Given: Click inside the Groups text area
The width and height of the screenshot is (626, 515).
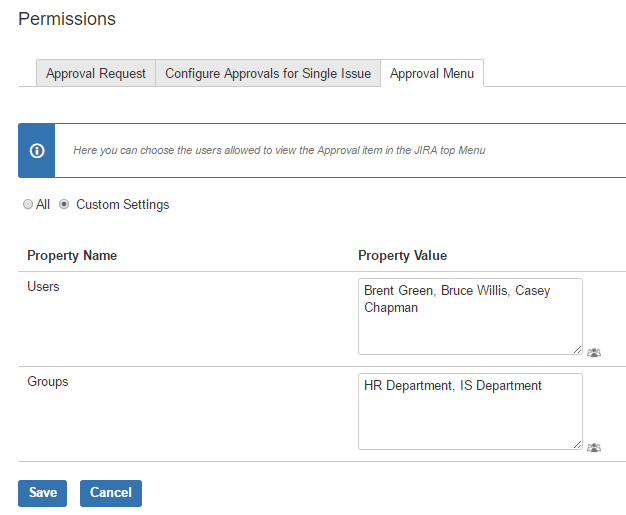Looking at the screenshot, I should point(470,412).
